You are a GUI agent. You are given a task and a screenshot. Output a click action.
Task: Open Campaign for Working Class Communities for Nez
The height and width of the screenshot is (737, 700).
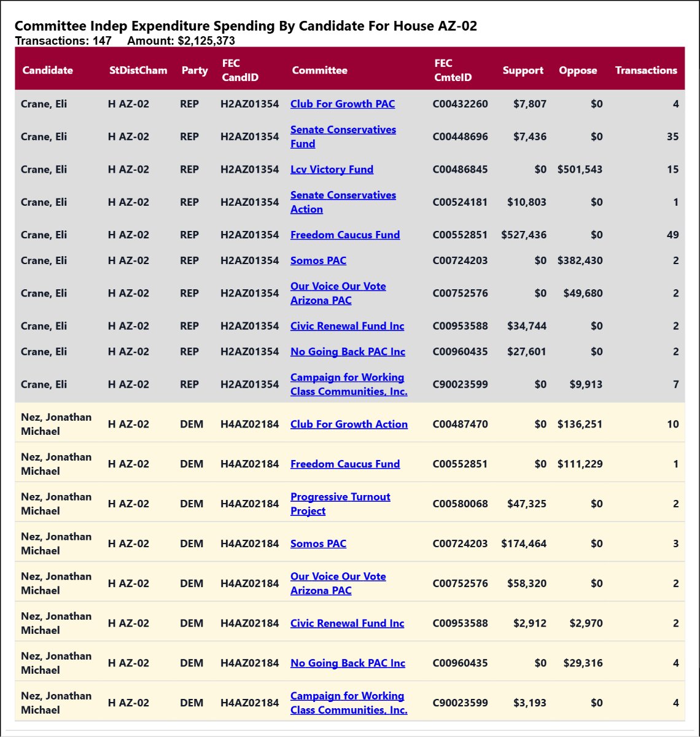click(x=349, y=703)
